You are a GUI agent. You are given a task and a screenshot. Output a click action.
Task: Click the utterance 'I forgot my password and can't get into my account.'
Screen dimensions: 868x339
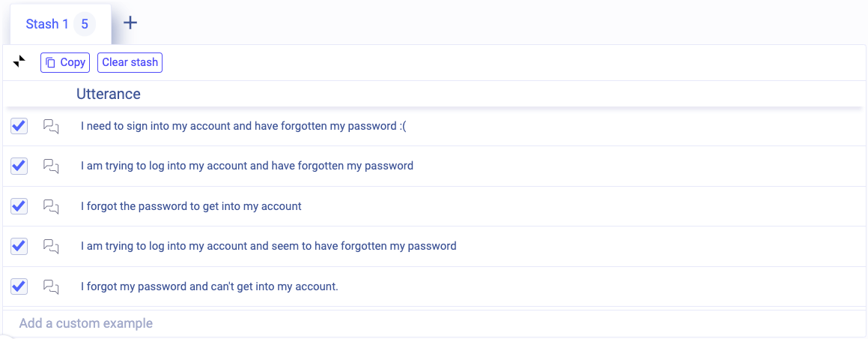pos(210,286)
